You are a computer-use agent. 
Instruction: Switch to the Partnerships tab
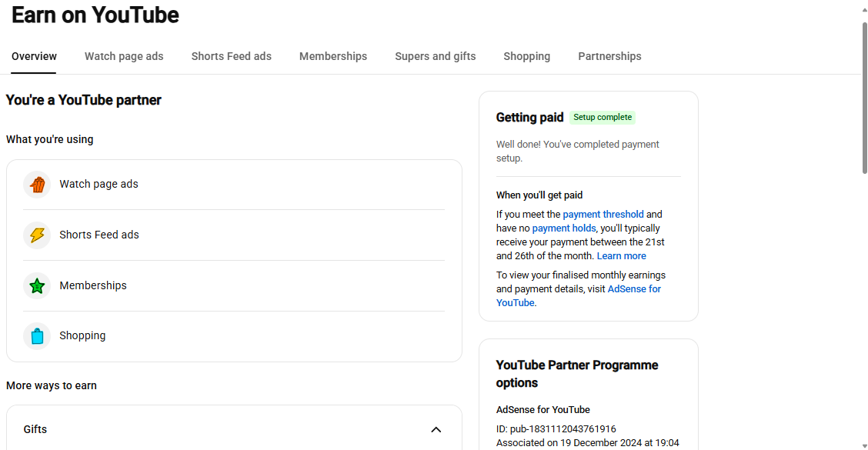[x=609, y=56]
